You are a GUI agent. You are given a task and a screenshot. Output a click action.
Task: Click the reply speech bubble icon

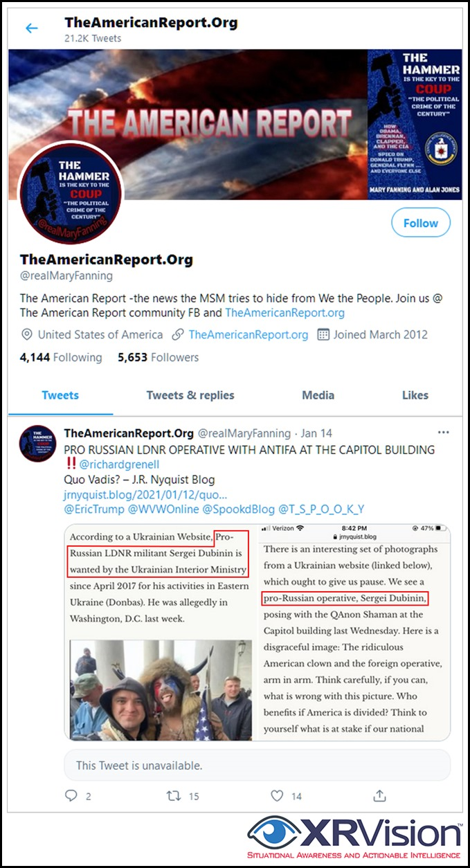pyautogui.click(x=71, y=795)
